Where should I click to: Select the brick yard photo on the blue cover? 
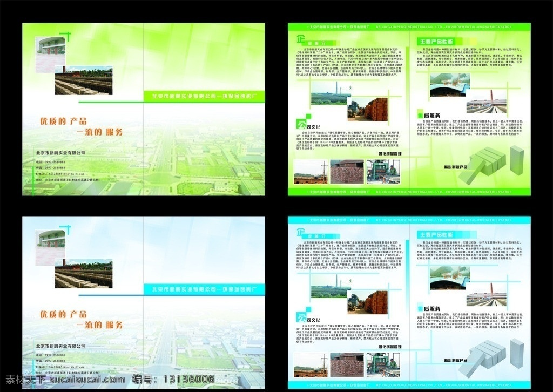(x=84, y=274)
